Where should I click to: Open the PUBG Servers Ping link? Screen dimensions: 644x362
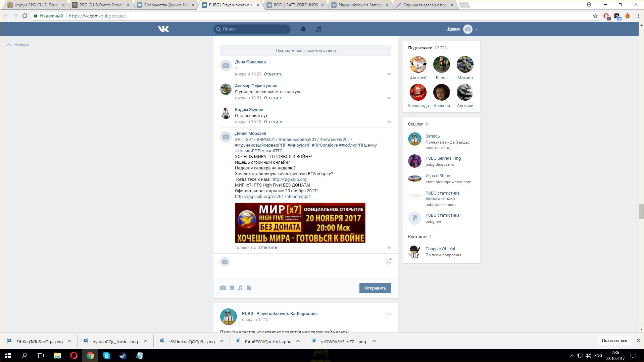pyautogui.click(x=443, y=158)
